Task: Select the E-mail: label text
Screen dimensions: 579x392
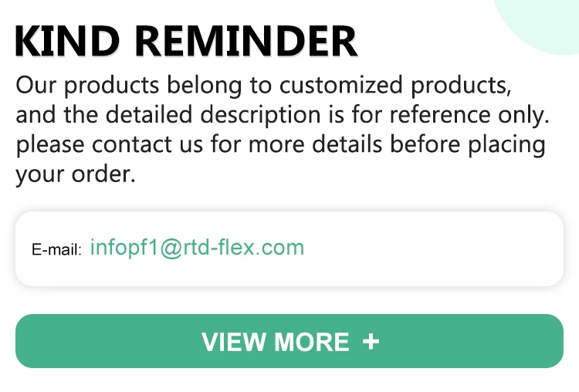Action: [56, 250]
